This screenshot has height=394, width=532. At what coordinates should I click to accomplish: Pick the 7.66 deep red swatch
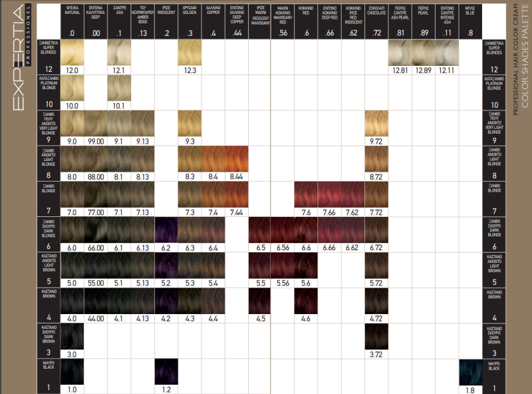tap(329, 194)
